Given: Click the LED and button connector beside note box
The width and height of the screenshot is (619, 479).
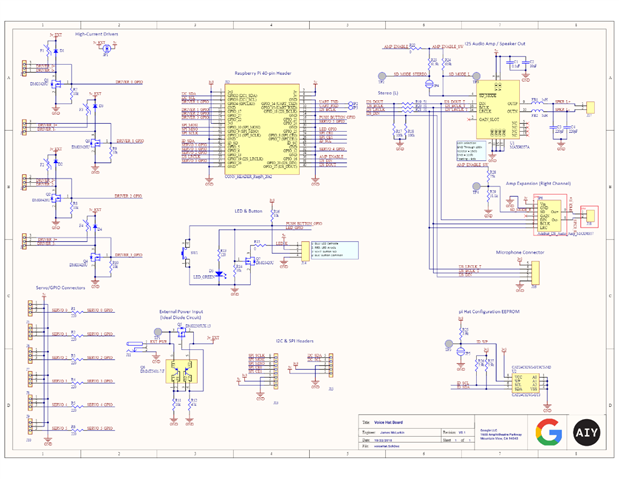Looking at the screenshot, I should click(305, 251).
